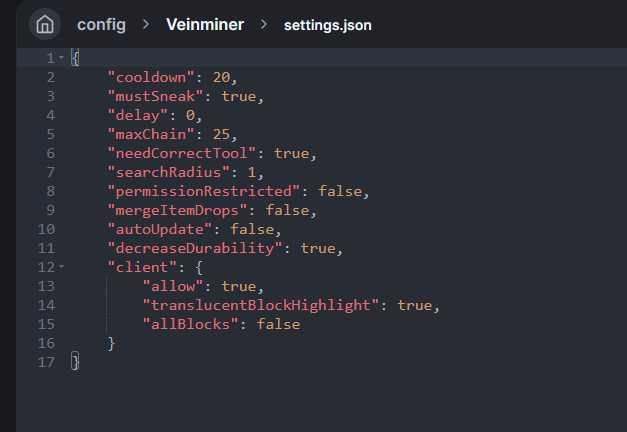Click the chevron before settings.json
This screenshot has width=627, height=432.
(x=264, y=24)
